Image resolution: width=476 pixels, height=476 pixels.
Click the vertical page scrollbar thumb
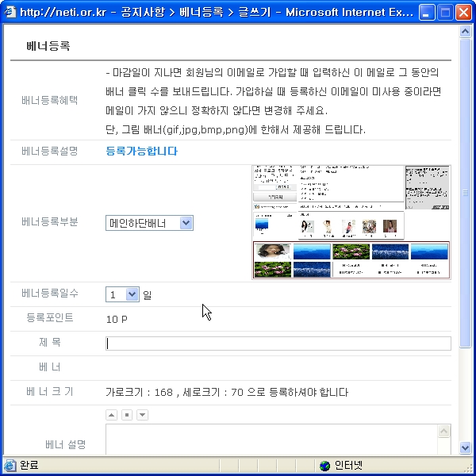click(x=465, y=193)
